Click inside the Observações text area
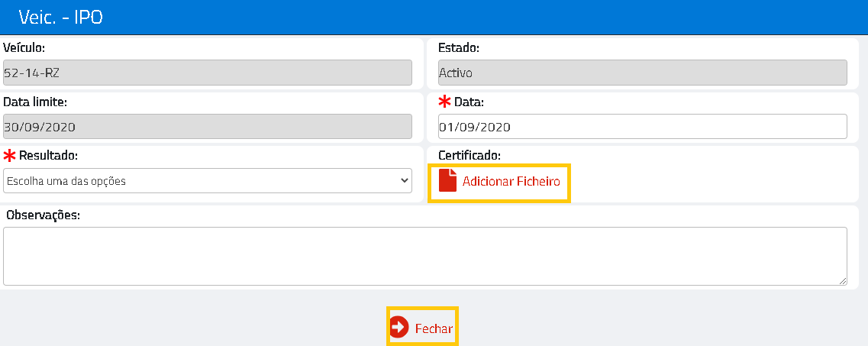868x346 pixels. click(424, 255)
